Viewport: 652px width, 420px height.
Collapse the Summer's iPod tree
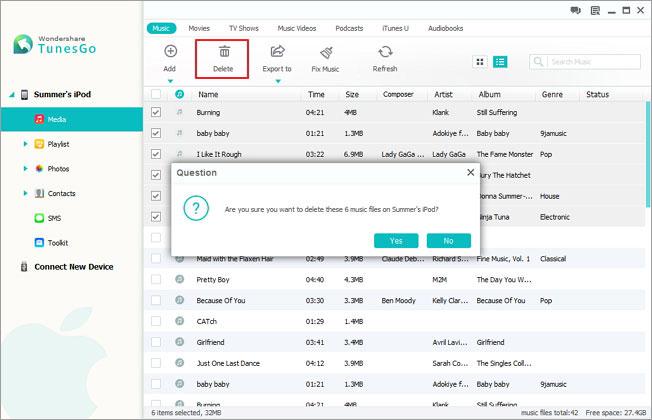pos(12,95)
